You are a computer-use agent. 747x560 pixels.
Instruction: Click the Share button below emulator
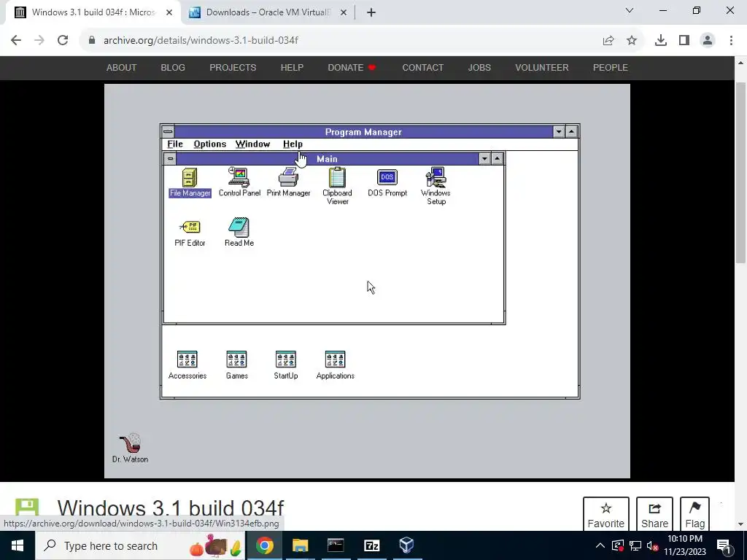click(x=654, y=514)
